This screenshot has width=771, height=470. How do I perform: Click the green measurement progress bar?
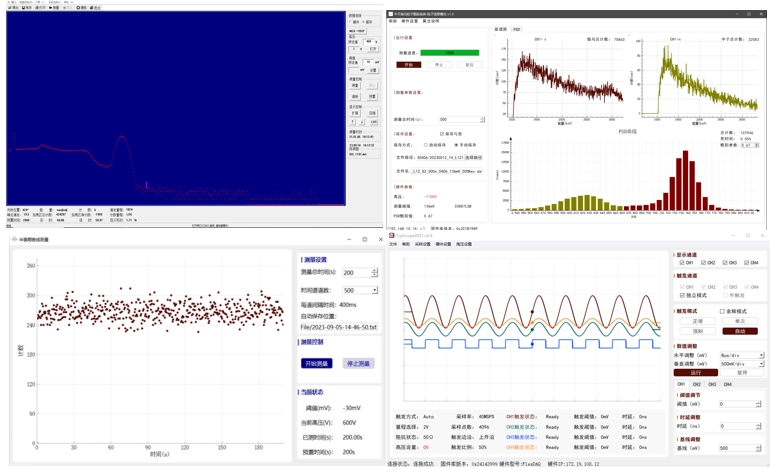[449, 53]
